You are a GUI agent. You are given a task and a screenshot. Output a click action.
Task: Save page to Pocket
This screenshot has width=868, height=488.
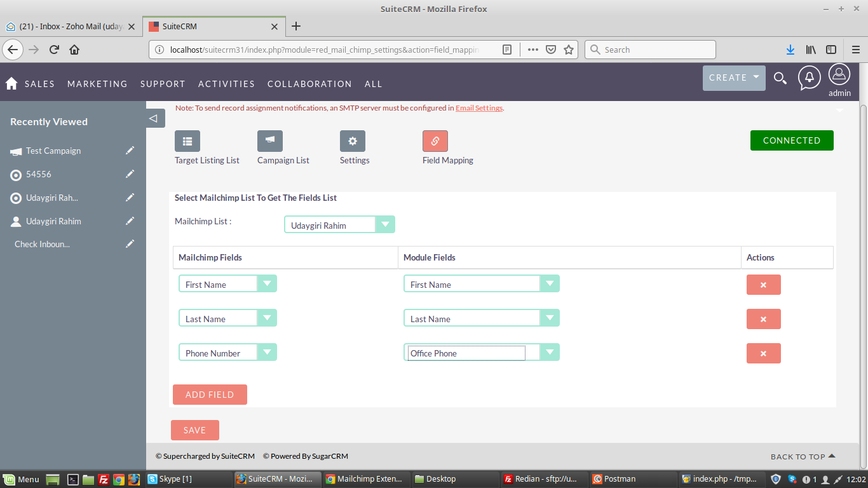551,50
